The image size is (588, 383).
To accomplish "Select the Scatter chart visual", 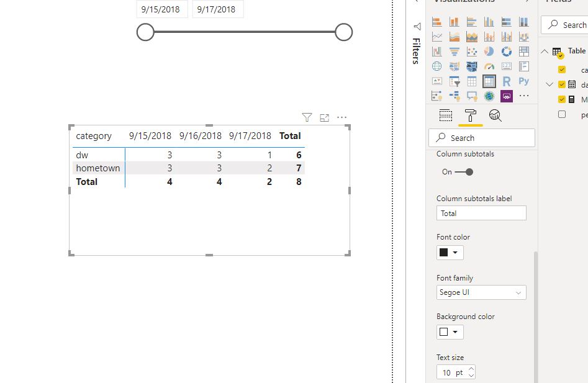I will [x=472, y=52].
